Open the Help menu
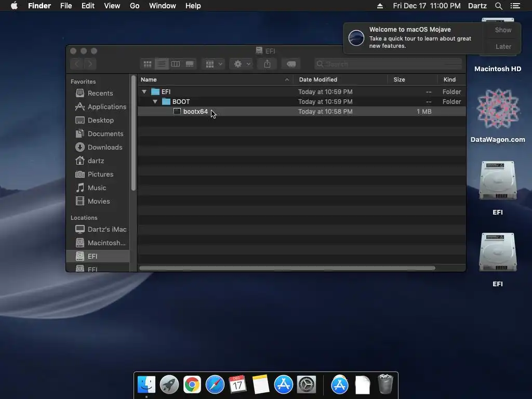 193,6
